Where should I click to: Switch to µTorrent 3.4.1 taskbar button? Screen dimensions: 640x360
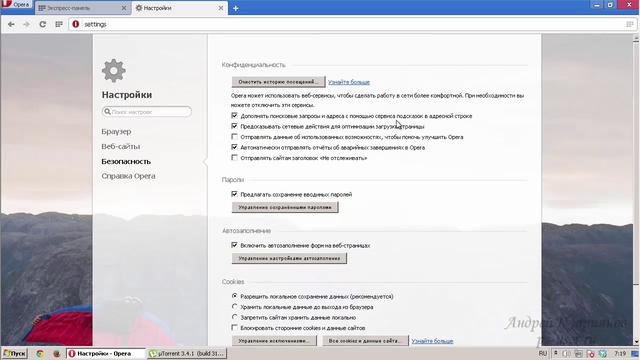click(x=187, y=353)
